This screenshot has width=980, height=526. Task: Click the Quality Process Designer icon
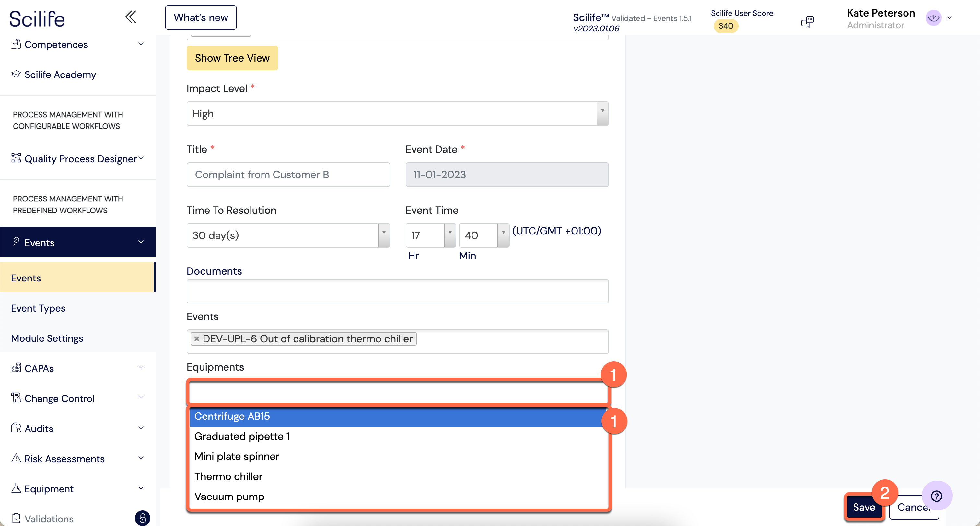click(x=16, y=158)
